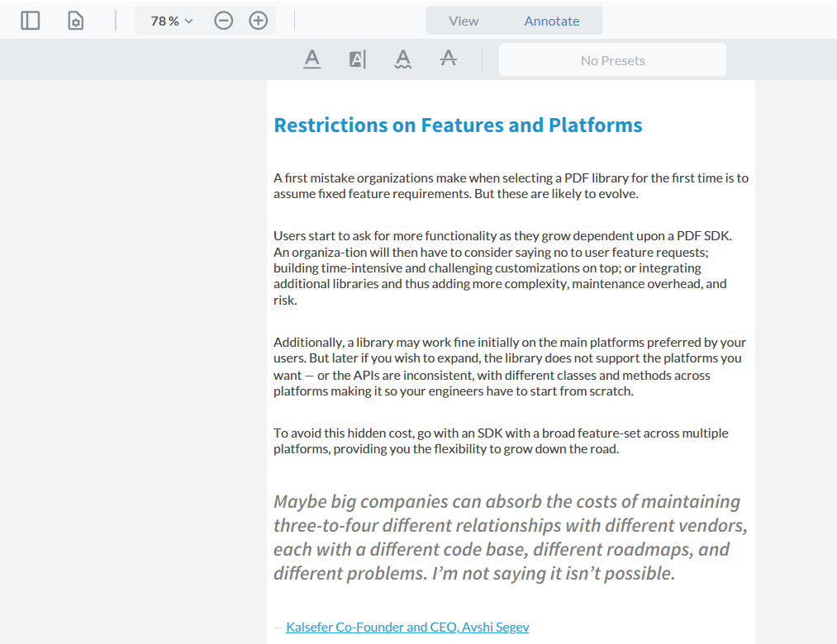Screen dimensions: 837x644
Task: Click the paragraph starting 'To avoid this hidden cost'
Action: (x=501, y=441)
